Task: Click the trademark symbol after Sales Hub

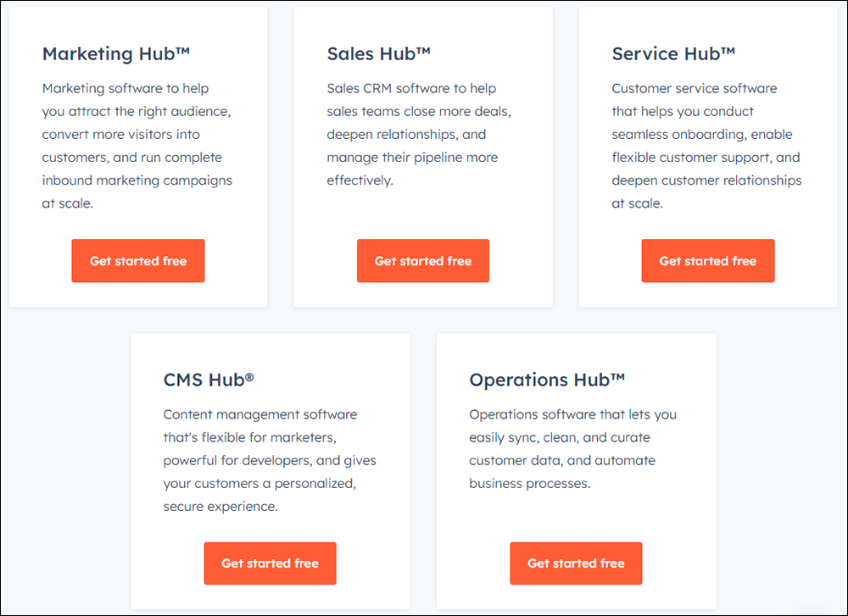Action: coord(423,50)
